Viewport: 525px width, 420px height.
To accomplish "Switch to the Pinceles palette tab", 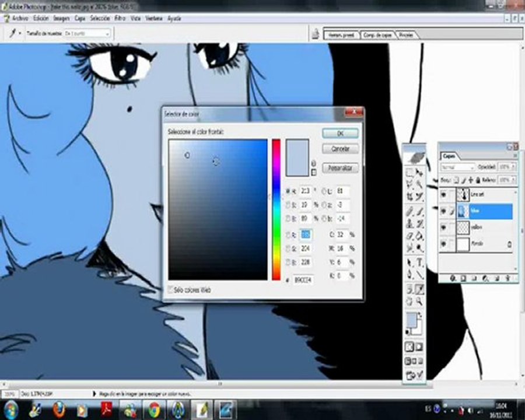I will pos(406,35).
